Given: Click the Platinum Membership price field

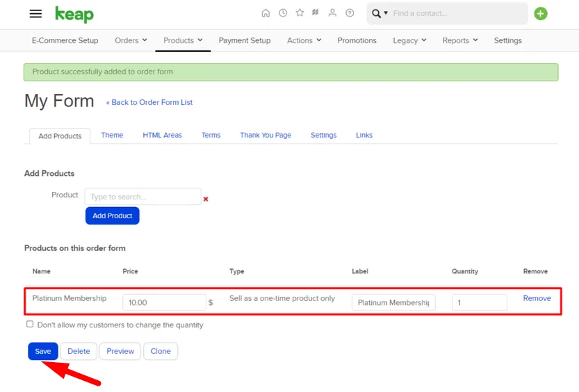Looking at the screenshot, I should point(164,302).
